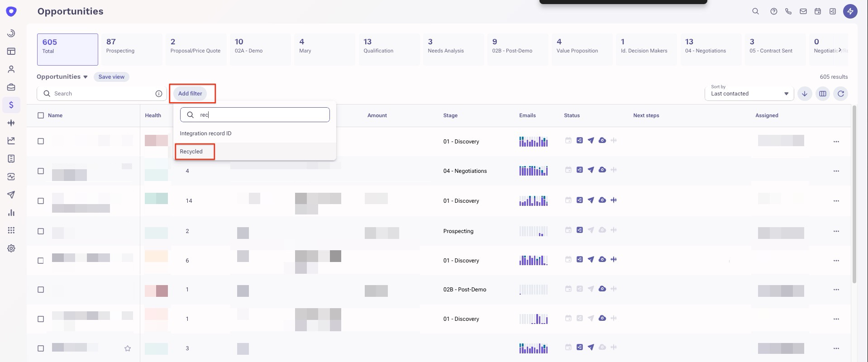Click the vertical table scrollbar
The image size is (868, 362).
[x=854, y=195]
